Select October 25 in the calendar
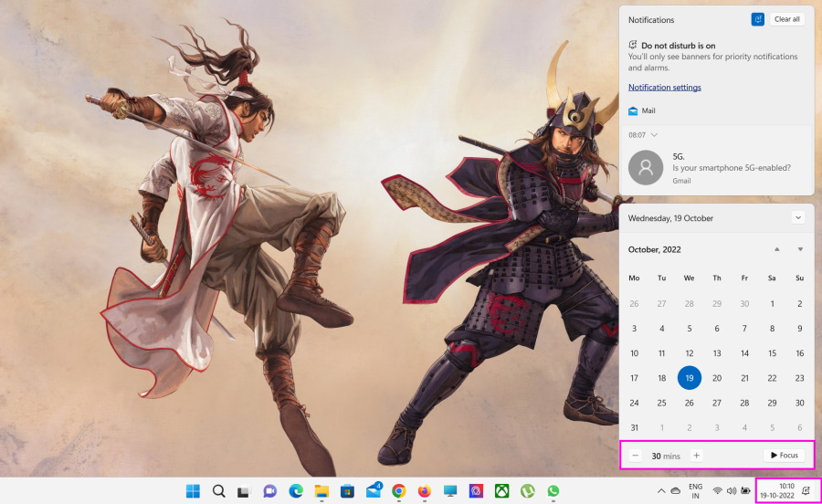Image resolution: width=822 pixels, height=504 pixels. 662,403
